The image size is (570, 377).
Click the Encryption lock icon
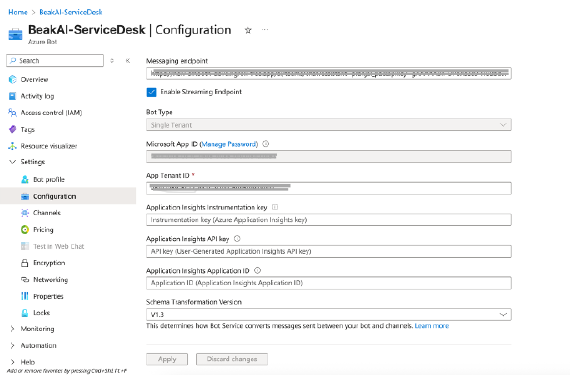pos(25,263)
